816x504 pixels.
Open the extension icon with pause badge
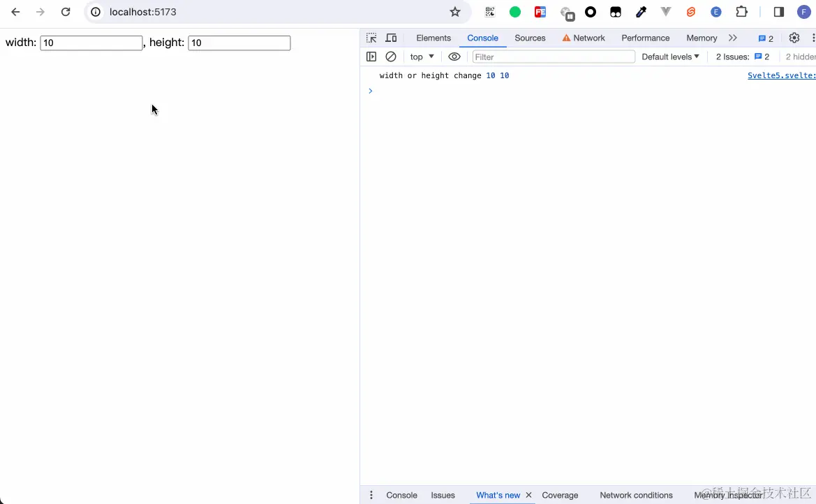(x=567, y=13)
